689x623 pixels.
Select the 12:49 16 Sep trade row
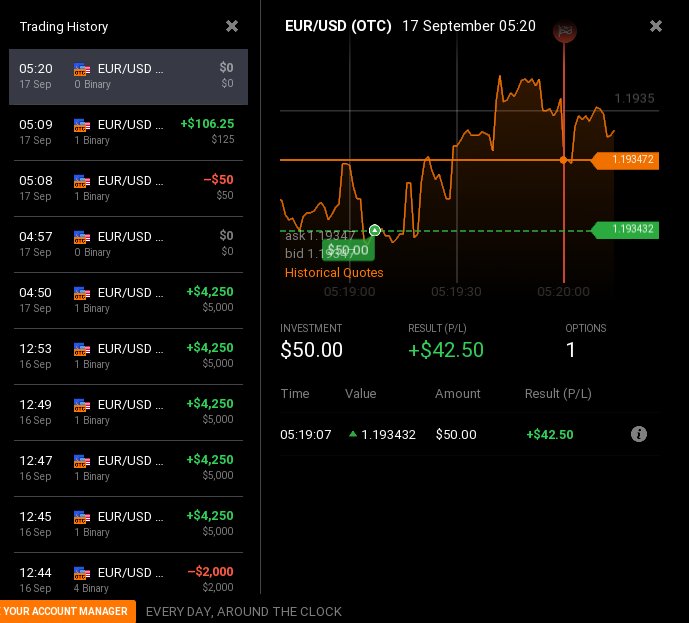click(x=128, y=413)
